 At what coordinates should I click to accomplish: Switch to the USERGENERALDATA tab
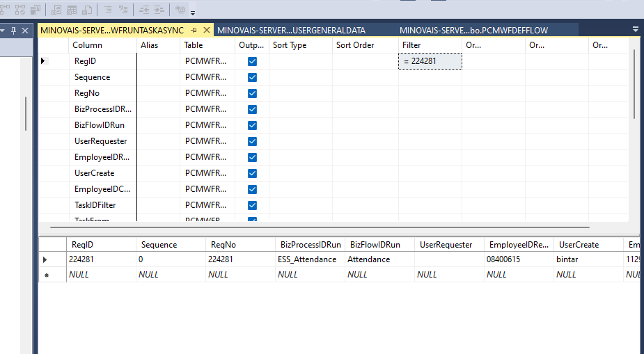(291, 30)
